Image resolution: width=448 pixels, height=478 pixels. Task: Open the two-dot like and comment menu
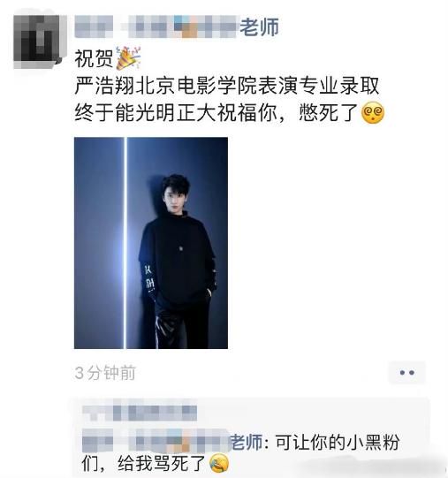406,373
